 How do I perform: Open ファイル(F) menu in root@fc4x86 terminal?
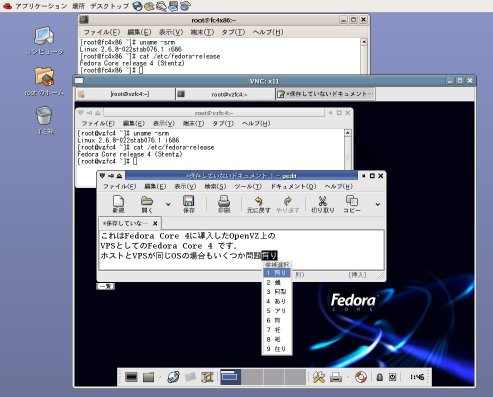[x=101, y=32]
